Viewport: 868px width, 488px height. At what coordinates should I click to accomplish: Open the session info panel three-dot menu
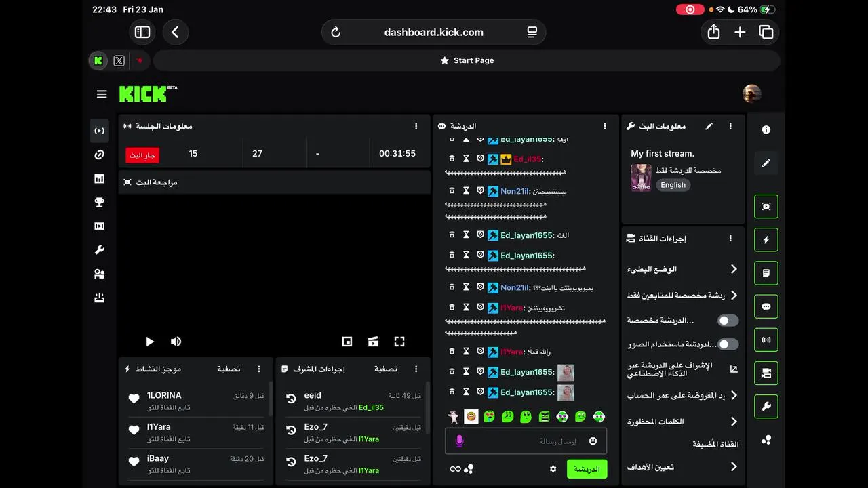click(416, 126)
